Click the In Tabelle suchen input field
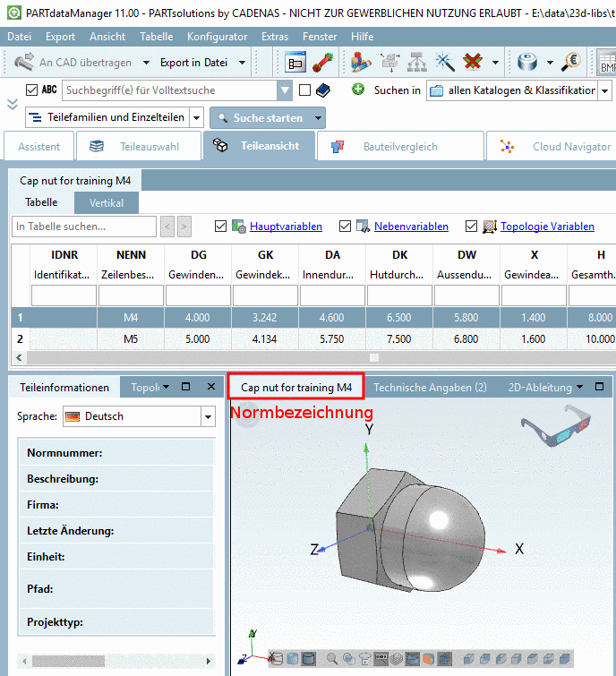This screenshot has height=676, width=616. pos(84,227)
